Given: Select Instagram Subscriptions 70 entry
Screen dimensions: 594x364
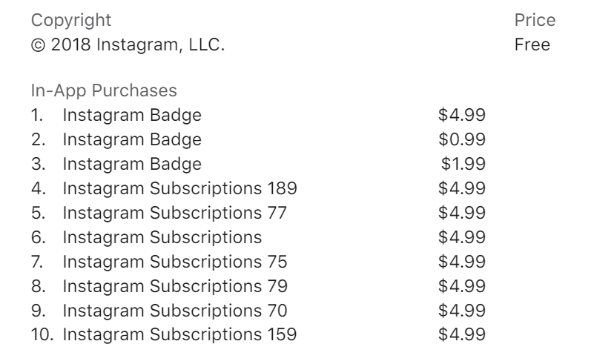Looking at the screenshot, I should pos(174,311).
